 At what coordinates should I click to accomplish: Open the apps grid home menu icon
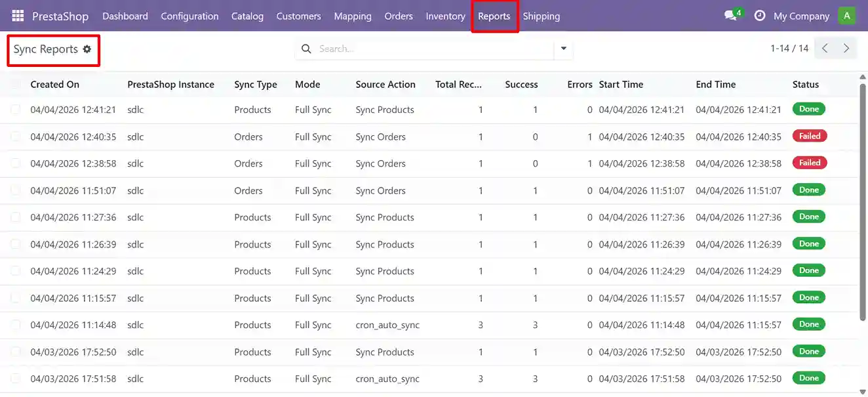click(x=18, y=16)
